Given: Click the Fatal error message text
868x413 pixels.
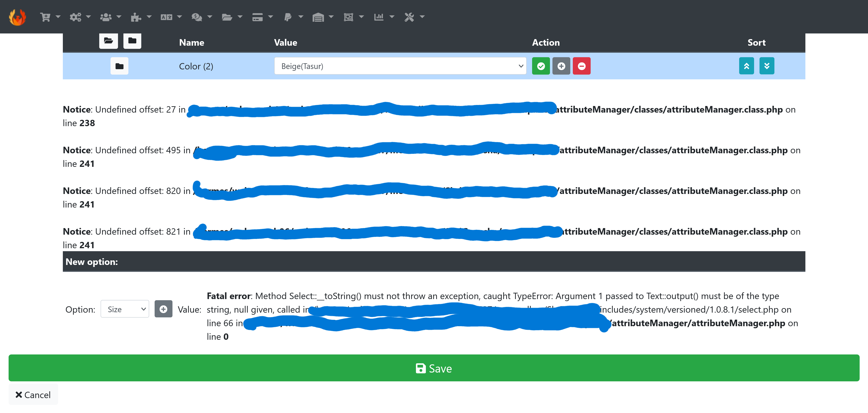Looking at the screenshot, I should coord(502,316).
